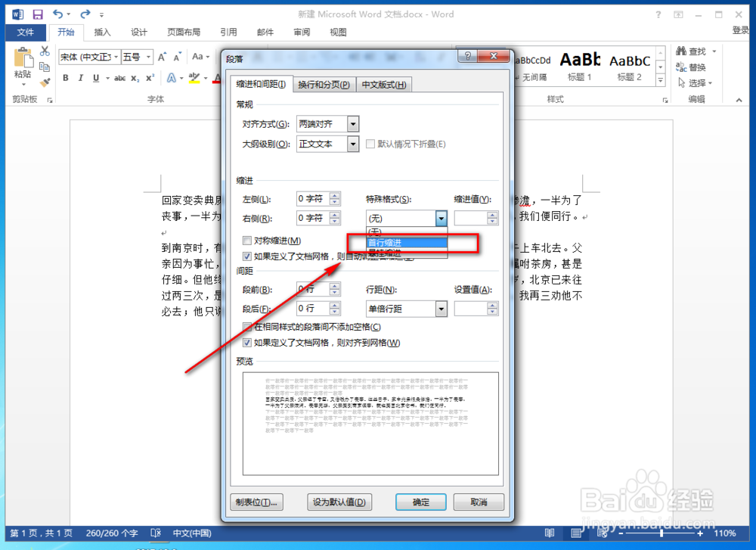The height and width of the screenshot is (550, 756).
Task: Click the 取消 cancel button
Action: coord(479,502)
